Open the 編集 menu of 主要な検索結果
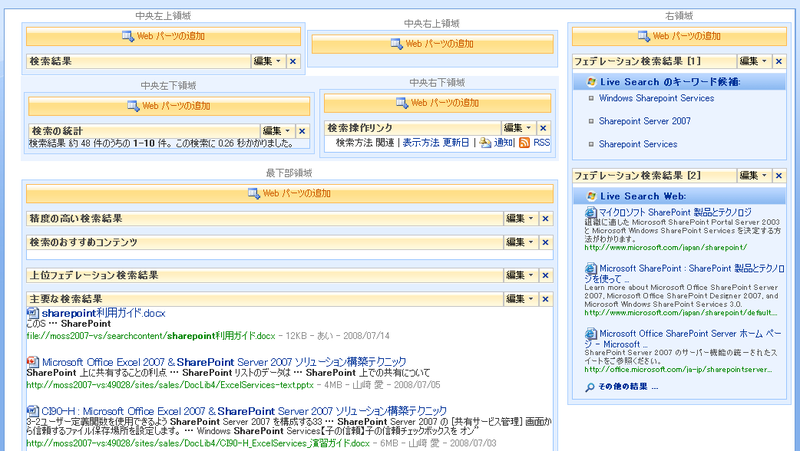Viewport: 800px width, 451px height. click(x=519, y=299)
